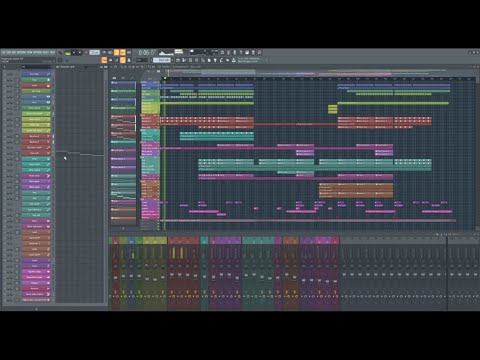Image resolution: width=480 pixels, height=360 pixels.
Task: Toggle the green pattern/song mode switch
Action: (x=68, y=53)
